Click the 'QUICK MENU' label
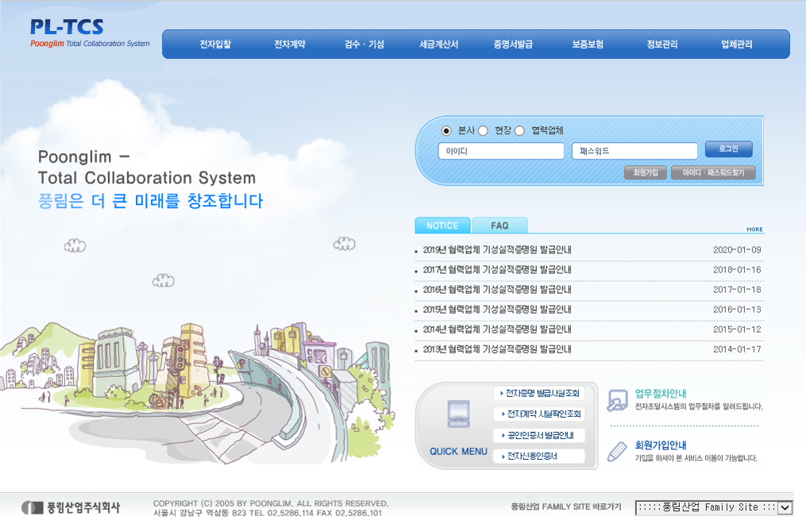The height and width of the screenshot is (532, 806). [458, 451]
